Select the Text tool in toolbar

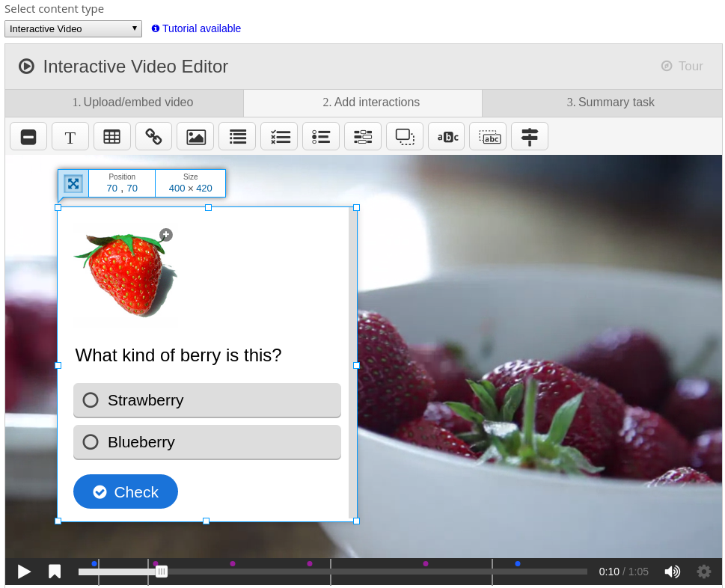70,137
